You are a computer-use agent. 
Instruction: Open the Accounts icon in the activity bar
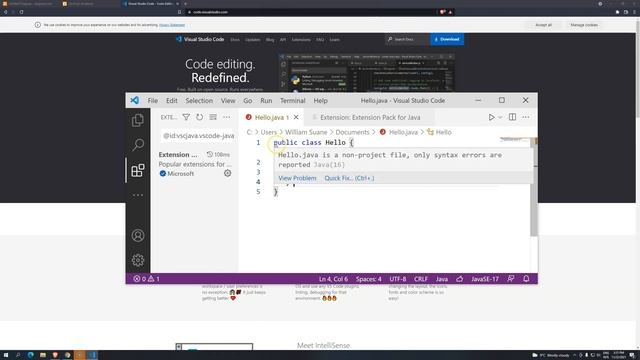pyautogui.click(x=138, y=236)
